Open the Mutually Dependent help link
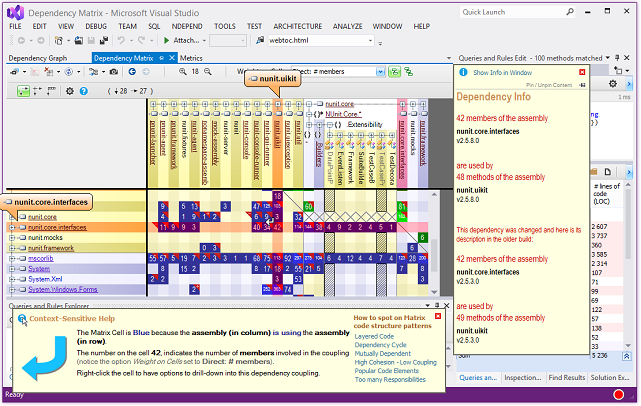641x406 pixels. pyautogui.click(x=383, y=354)
